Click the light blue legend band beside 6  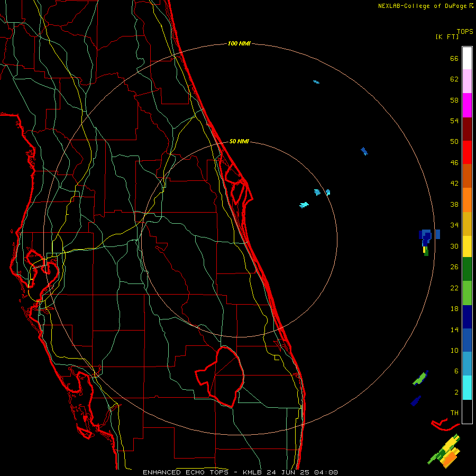point(467,363)
